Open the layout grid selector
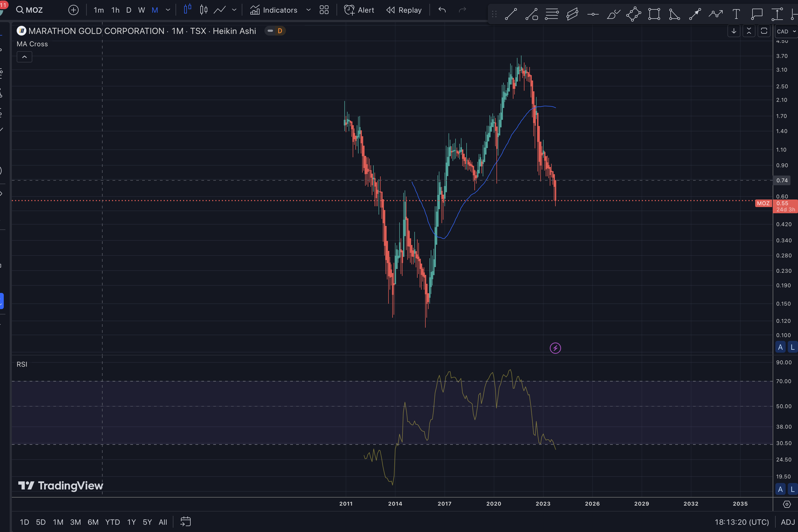Image resolution: width=798 pixels, height=532 pixels. (324, 10)
